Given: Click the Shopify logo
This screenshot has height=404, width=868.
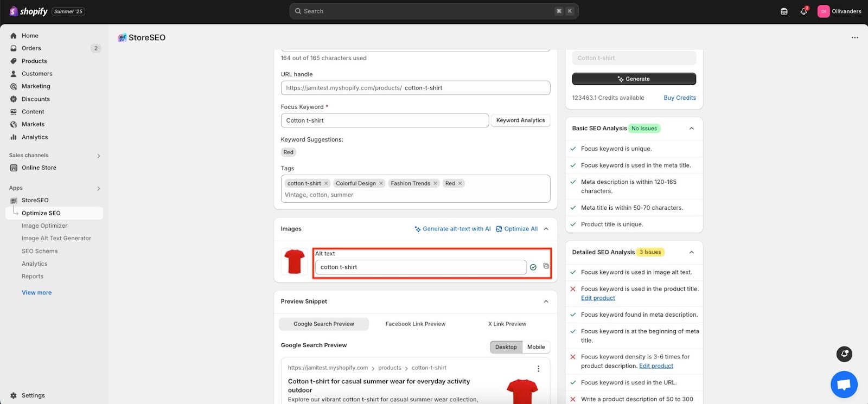Looking at the screenshot, I should pos(28,11).
